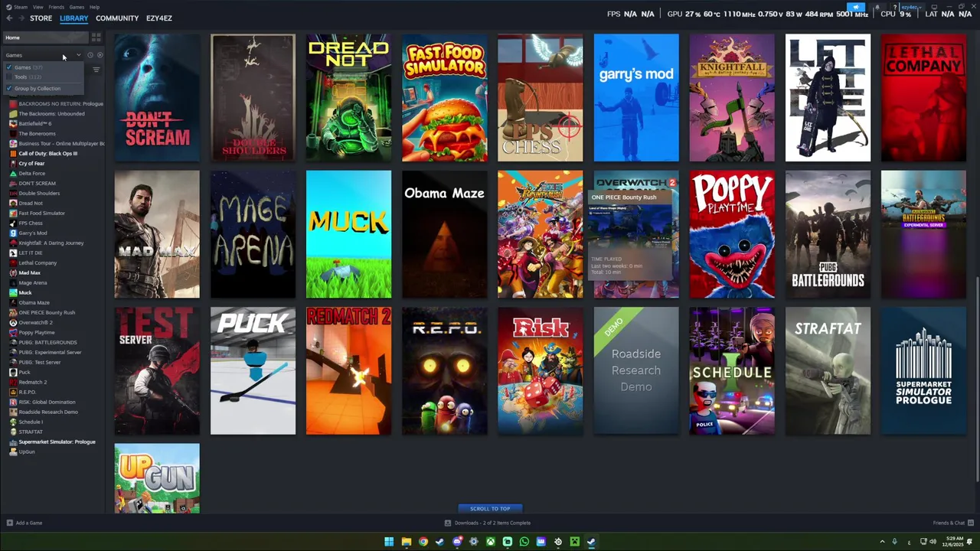Click the SCROLL TO TOP button
980x551 pixels.
[490, 508]
